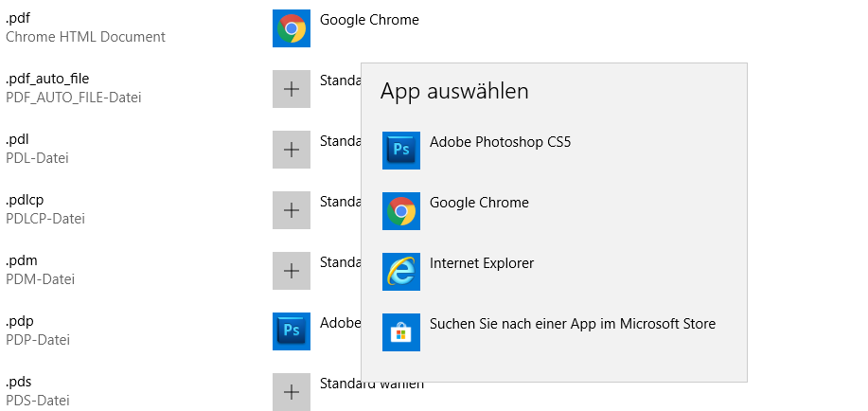Click the plus icon beside .pds

pyautogui.click(x=292, y=392)
